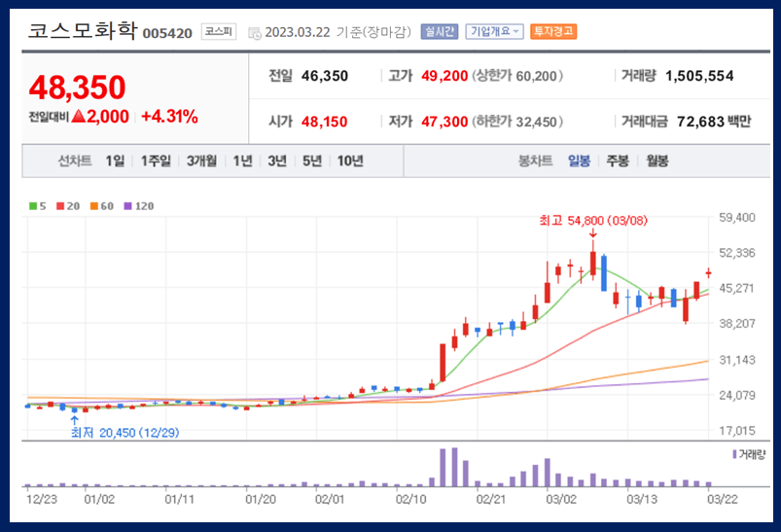Click the 하한가 32,450 text
Image resolution: width=781 pixels, height=532 pixels.
tap(517, 122)
